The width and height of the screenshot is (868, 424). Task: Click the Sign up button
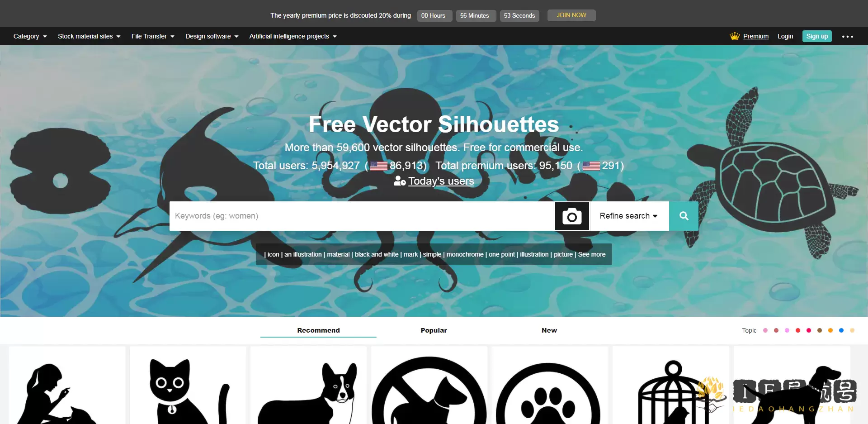(x=817, y=36)
